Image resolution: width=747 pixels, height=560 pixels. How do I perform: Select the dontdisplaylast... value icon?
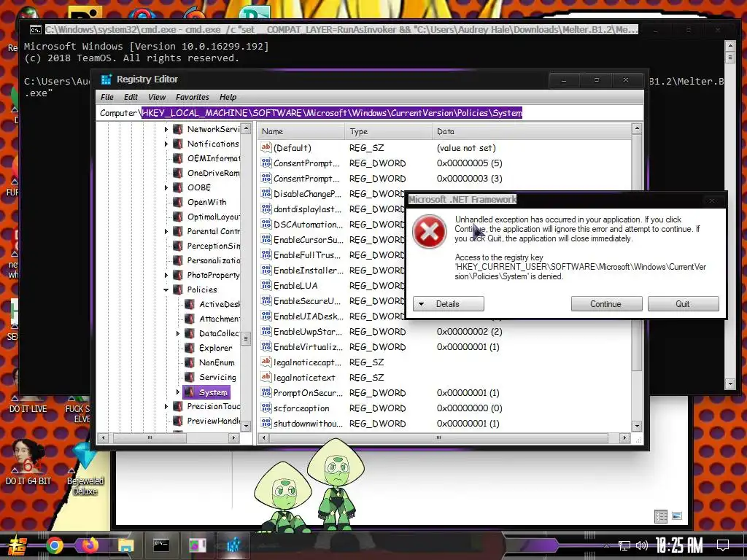(266, 209)
